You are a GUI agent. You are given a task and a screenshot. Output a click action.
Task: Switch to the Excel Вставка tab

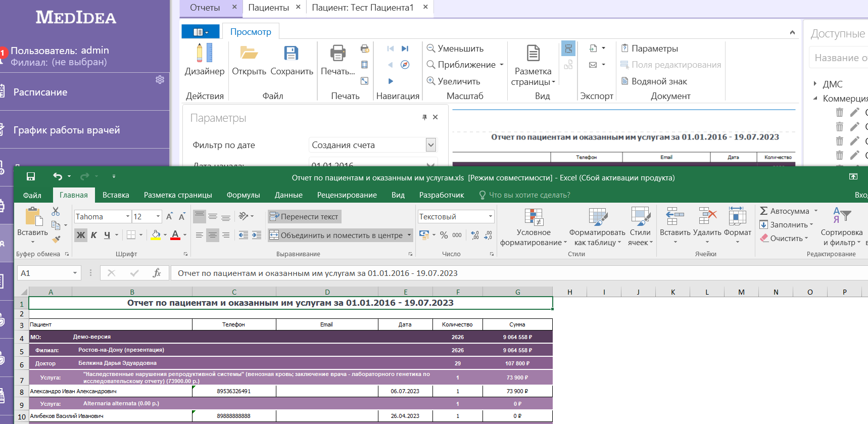(116, 195)
